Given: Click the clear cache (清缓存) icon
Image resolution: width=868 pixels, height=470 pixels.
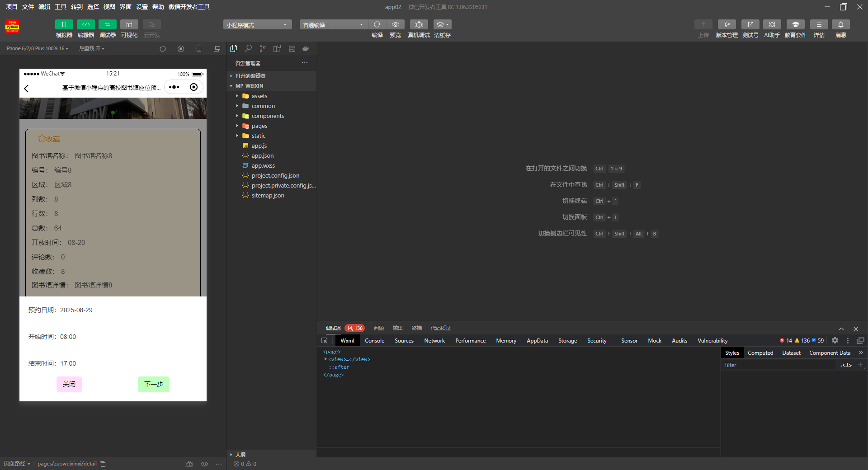Looking at the screenshot, I should (442, 24).
